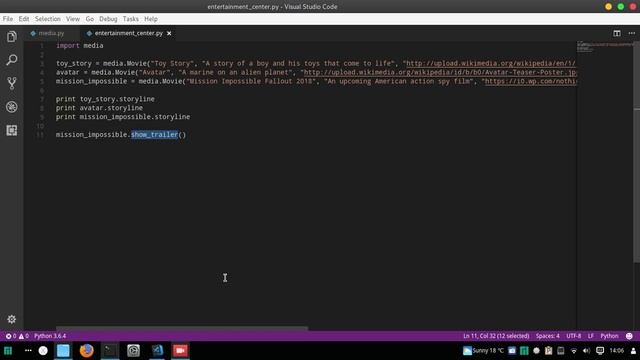
Task: Click the three-dot taskbar icon
Action: (x=28, y=351)
